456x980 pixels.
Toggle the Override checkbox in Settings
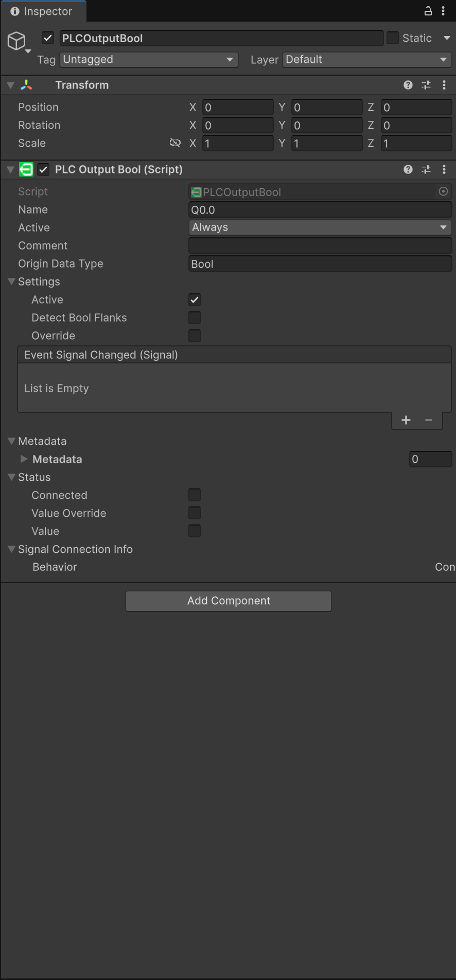195,336
